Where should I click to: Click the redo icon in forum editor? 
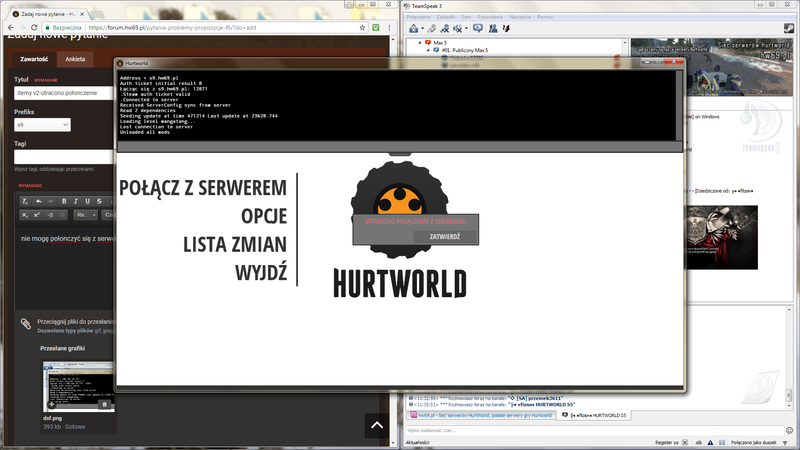[x=50, y=202]
